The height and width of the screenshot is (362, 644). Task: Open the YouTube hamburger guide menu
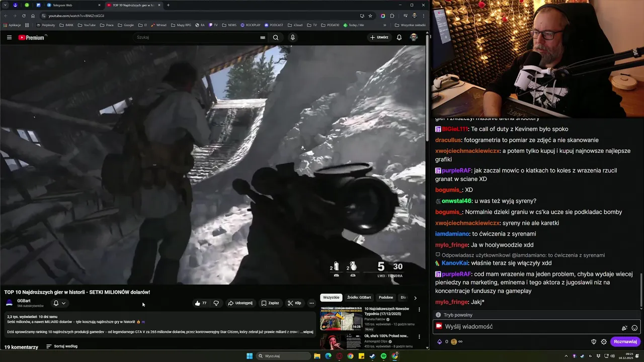tap(9, 37)
